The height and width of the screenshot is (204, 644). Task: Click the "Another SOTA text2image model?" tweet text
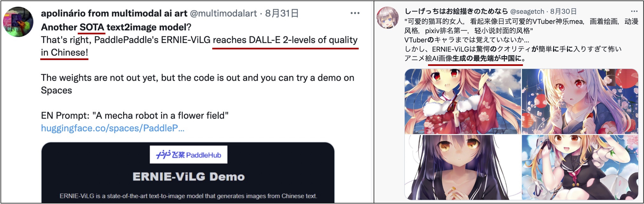pyautogui.click(x=116, y=27)
